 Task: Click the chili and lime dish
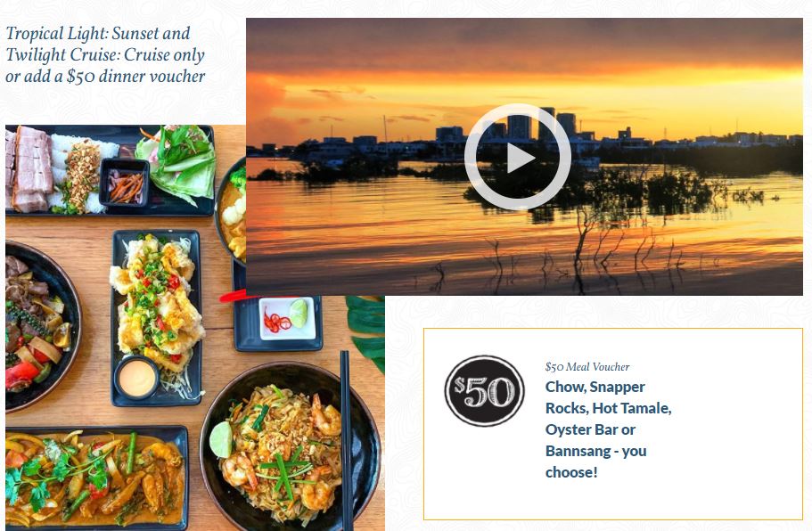click(286, 318)
